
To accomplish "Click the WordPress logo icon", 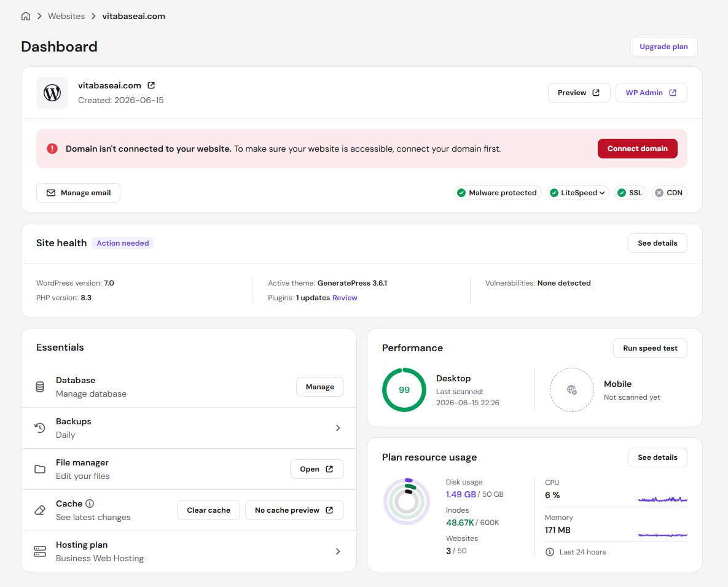I will pos(52,93).
